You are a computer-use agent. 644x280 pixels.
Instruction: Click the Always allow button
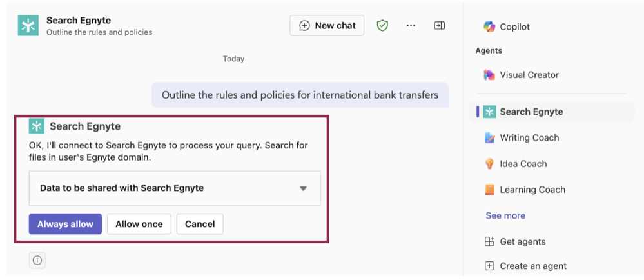coord(65,224)
